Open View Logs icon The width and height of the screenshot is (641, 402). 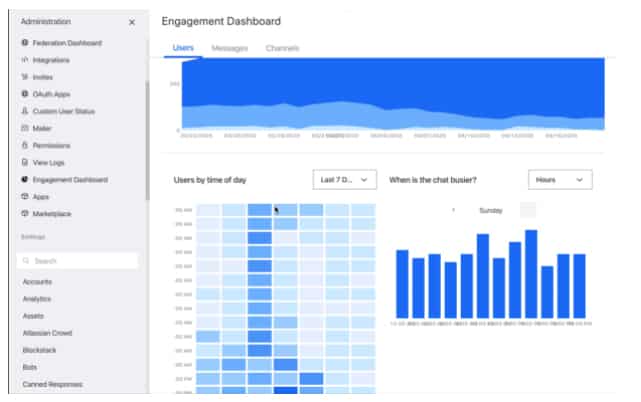(x=25, y=162)
